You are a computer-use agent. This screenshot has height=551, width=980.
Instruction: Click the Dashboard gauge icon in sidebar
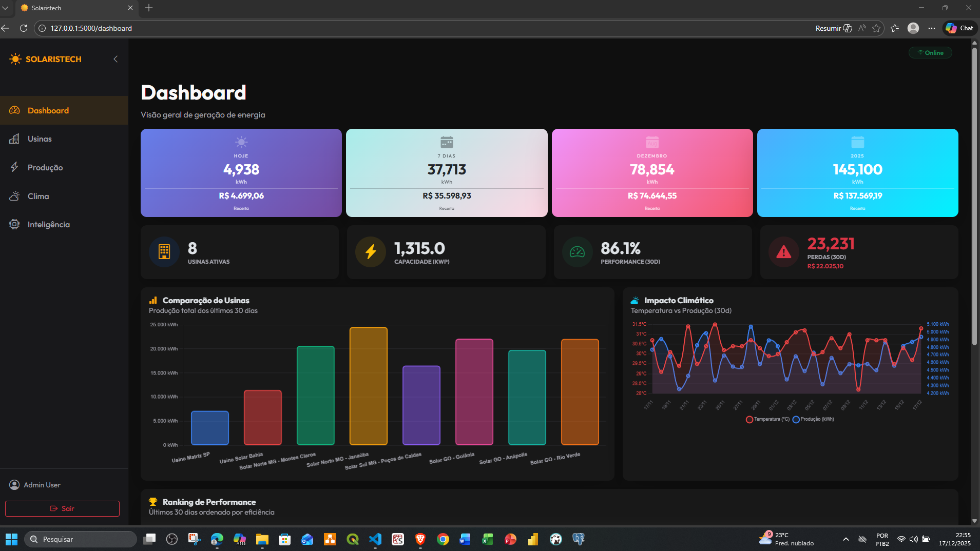(x=14, y=110)
